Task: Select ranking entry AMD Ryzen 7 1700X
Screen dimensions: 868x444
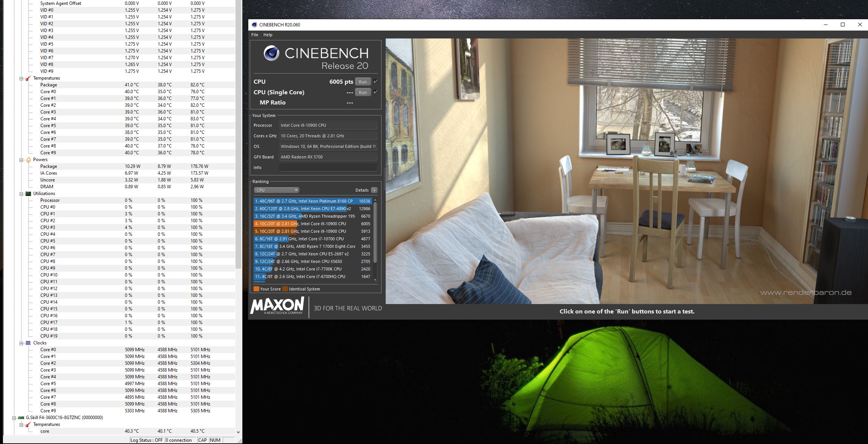Action: pyautogui.click(x=312, y=246)
